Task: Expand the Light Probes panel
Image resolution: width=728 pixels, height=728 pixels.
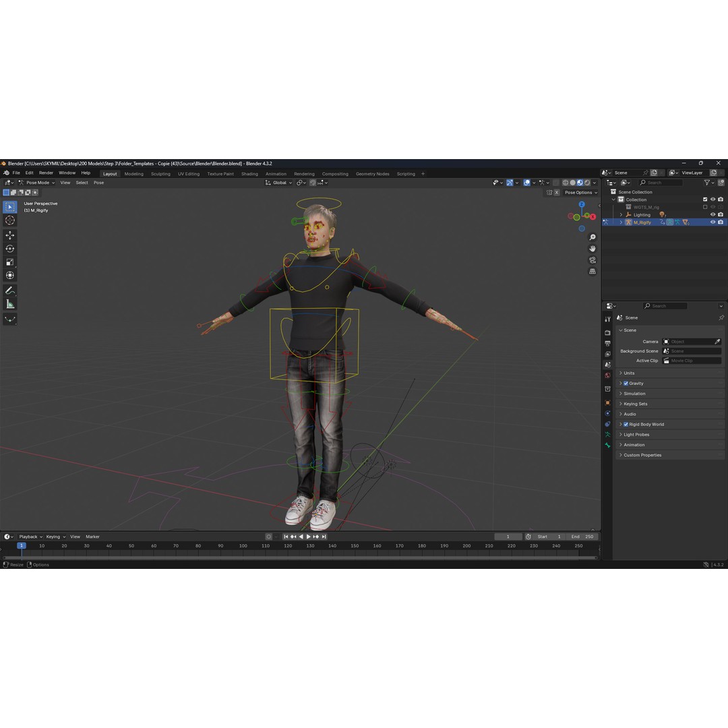Action: [669, 435]
